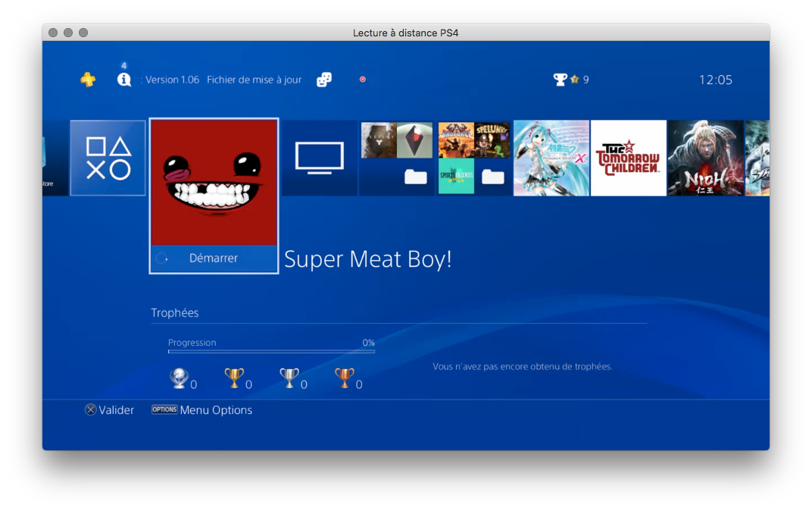The image size is (812, 511).
Task: Select the Destiny thumbnail in folder
Action: point(379,140)
